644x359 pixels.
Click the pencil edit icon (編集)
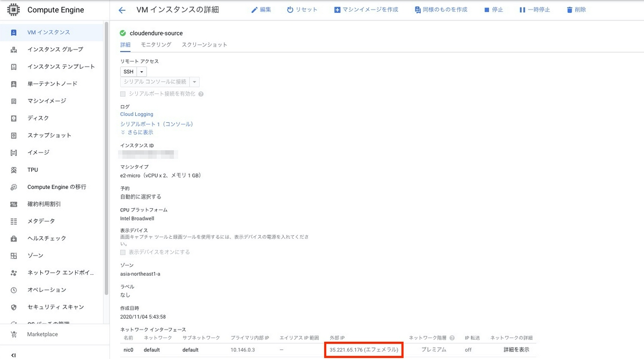(x=254, y=10)
